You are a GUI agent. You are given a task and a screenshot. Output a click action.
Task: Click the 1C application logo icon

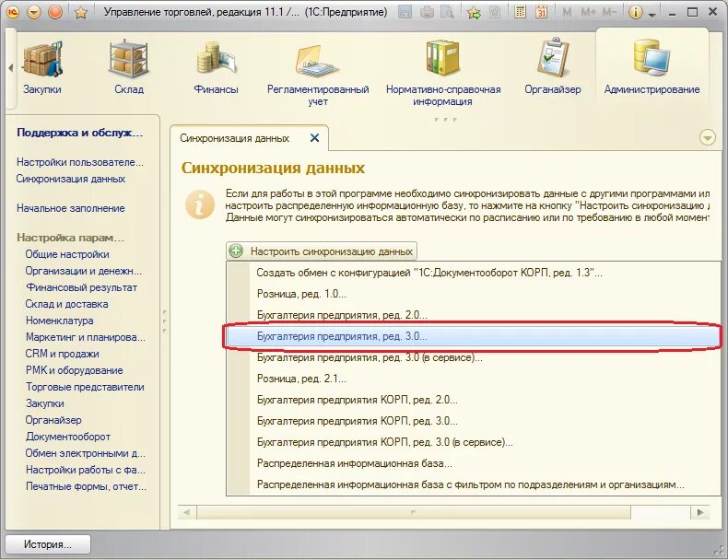pyautogui.click(x=13, y=12)
